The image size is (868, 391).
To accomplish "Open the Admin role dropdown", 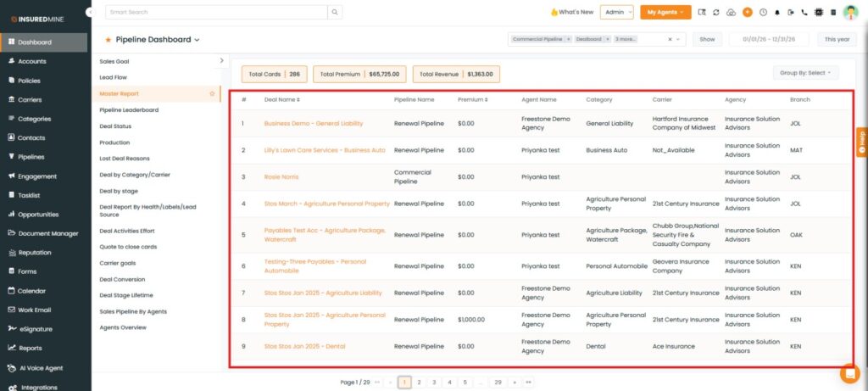I will click(x=617, y=12).
